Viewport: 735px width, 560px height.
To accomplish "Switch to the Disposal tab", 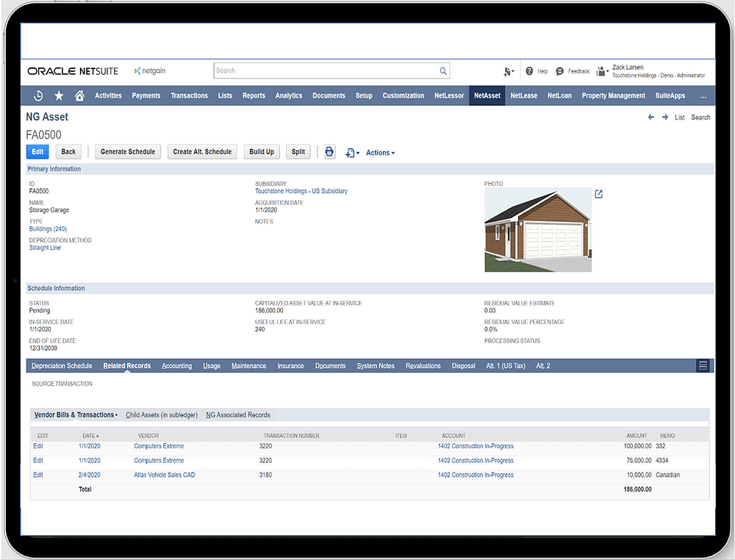I will (x=463, y=366).
